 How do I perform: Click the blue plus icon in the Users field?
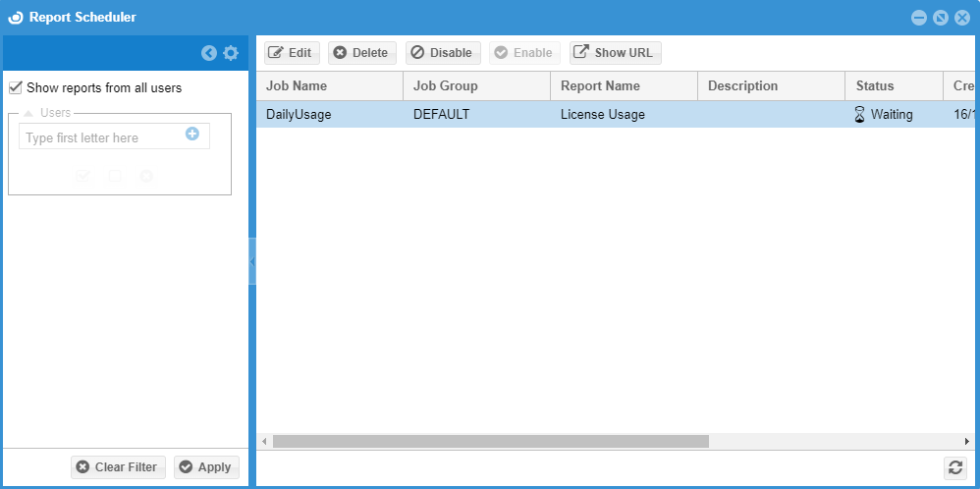point(192,134)
